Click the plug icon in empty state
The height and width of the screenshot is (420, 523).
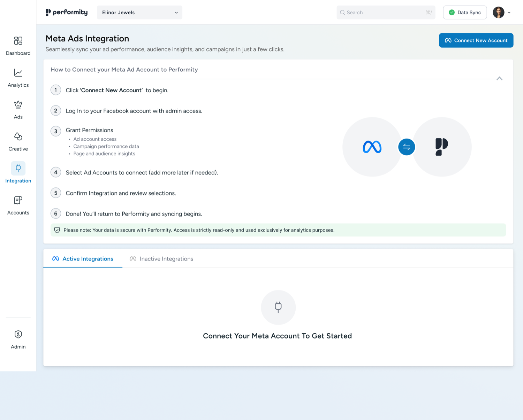pos(278,307)
